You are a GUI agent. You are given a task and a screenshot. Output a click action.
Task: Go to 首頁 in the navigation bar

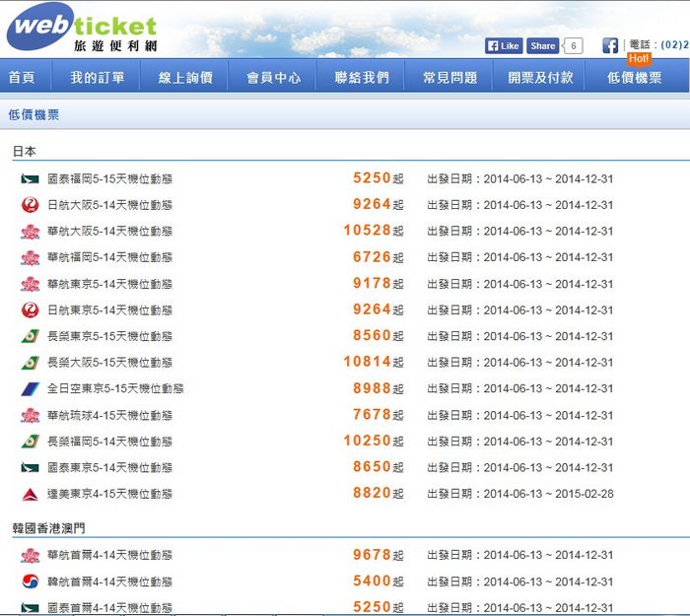click(22, 78)
